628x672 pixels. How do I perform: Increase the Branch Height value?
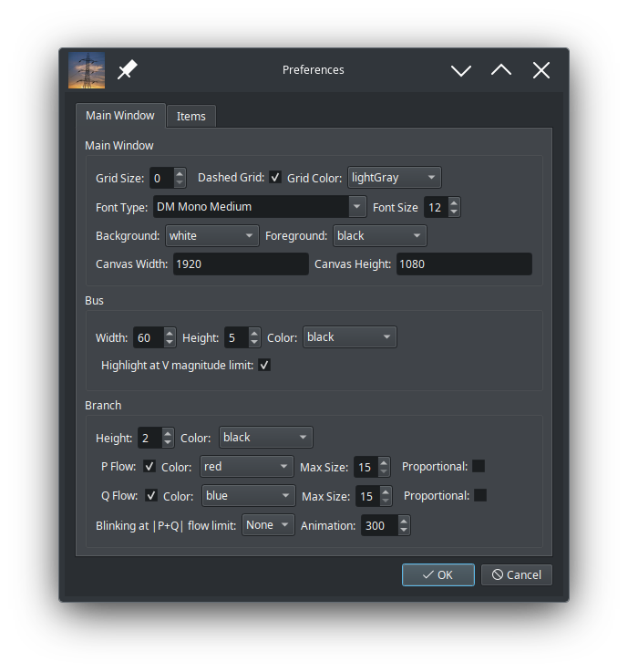(168, 433)
